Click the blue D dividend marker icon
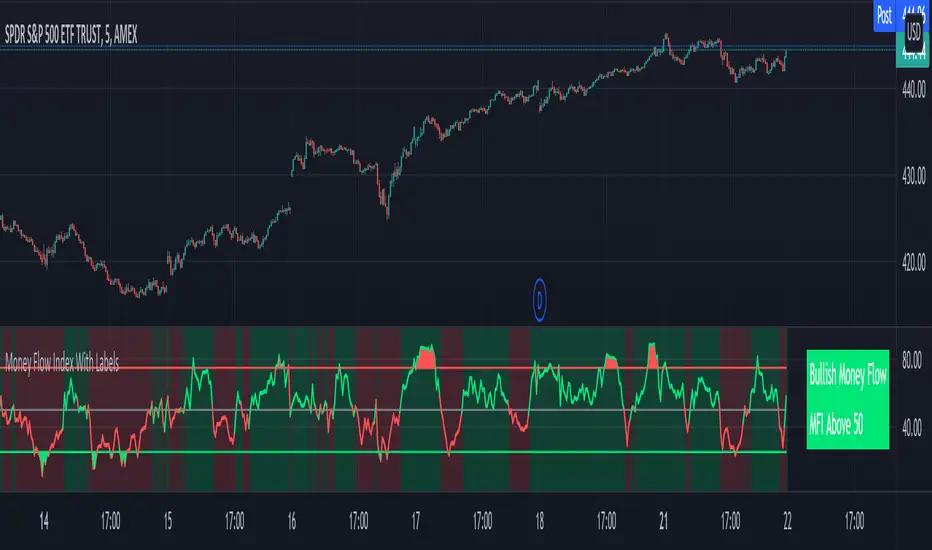Viewport: 932px width, 550px height. click(539, 300)
